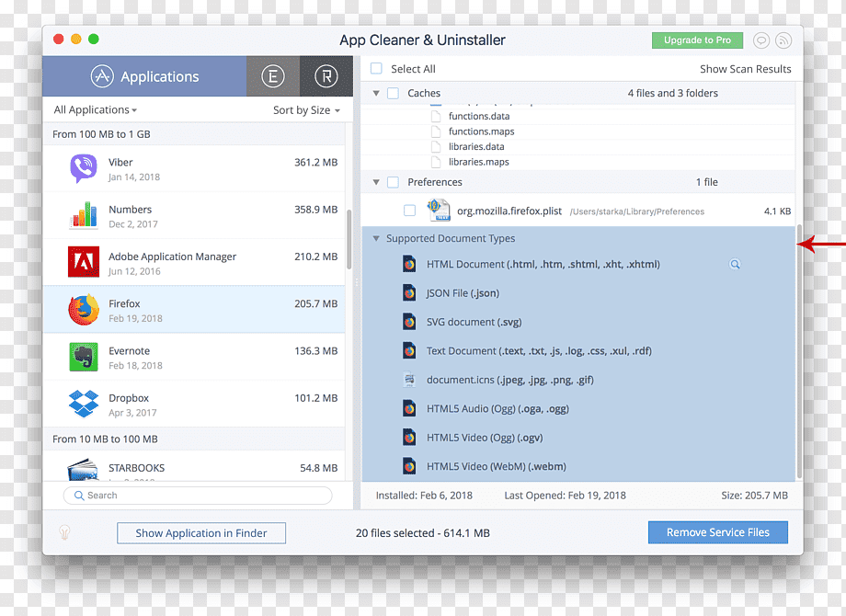
Task: Click the RSS news feed icon
Action: tap(783, 40)
